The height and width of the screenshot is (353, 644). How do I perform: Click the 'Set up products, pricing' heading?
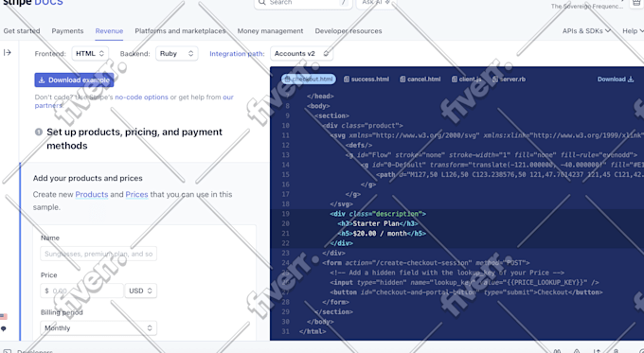(x=134, y=139)
